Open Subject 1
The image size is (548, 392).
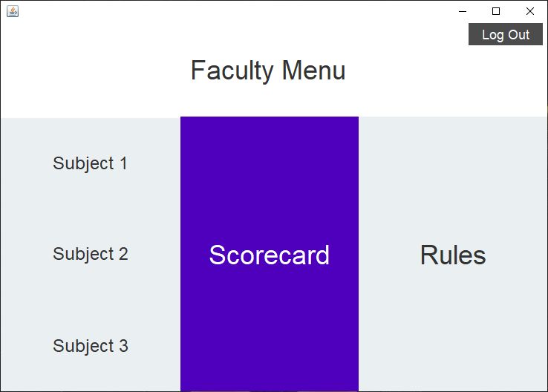90,163
